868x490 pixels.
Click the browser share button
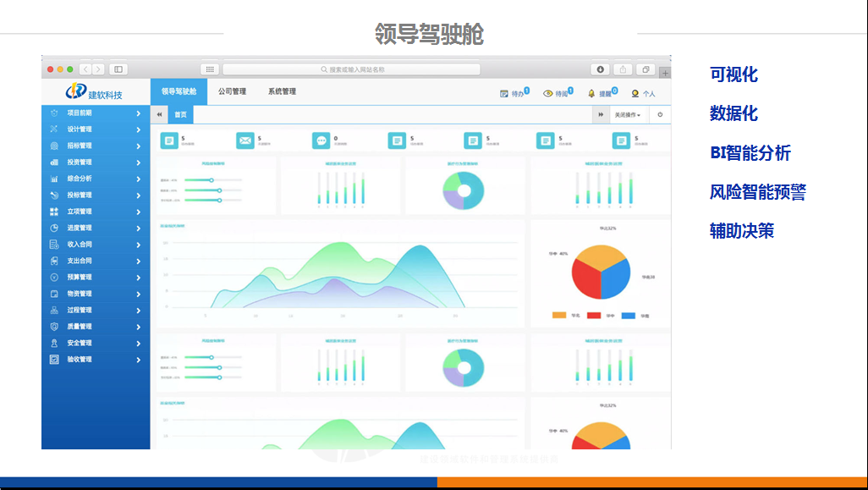click(623, 69)
